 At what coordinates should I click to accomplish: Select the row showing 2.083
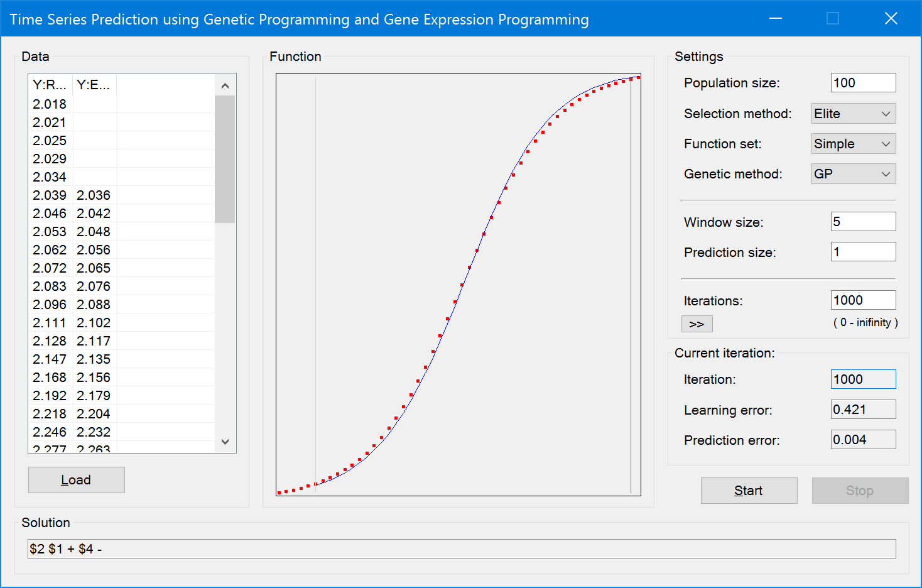pos(121,286)
